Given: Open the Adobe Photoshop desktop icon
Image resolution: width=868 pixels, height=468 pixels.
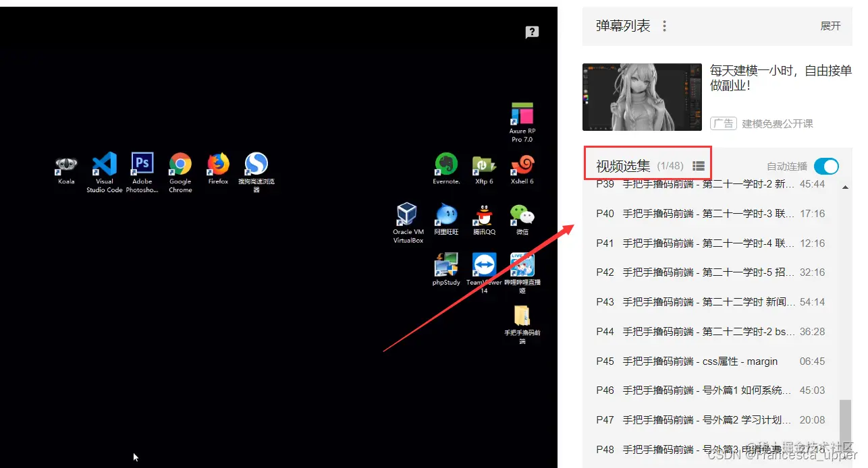Looking at the screenshot, I should 142,164.
